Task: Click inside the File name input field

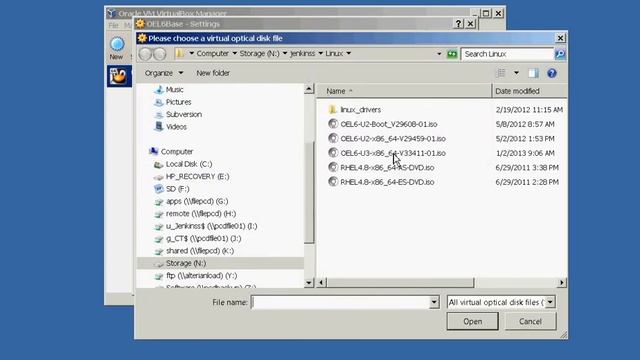Action: tap(340, 302)
